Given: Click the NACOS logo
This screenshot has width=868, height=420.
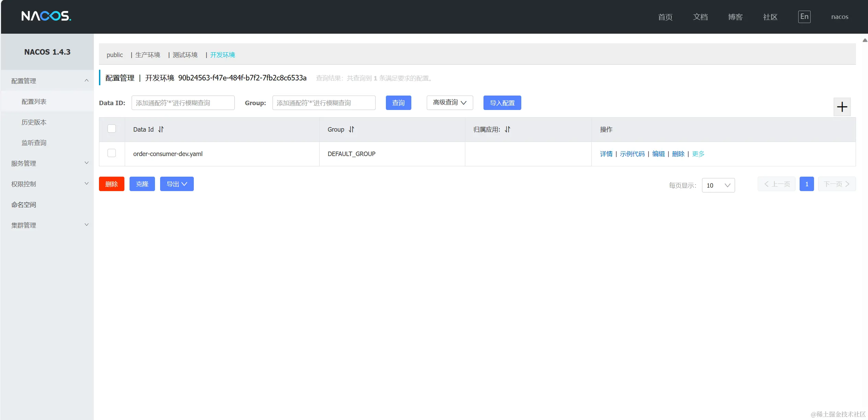Looking at the screenshot, I should click(46, 16).
